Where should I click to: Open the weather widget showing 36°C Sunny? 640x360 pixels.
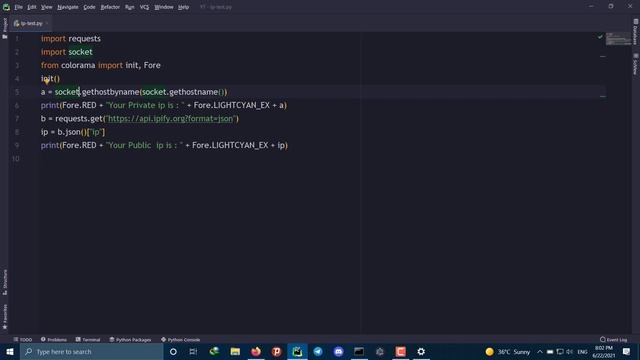[508, 351]
